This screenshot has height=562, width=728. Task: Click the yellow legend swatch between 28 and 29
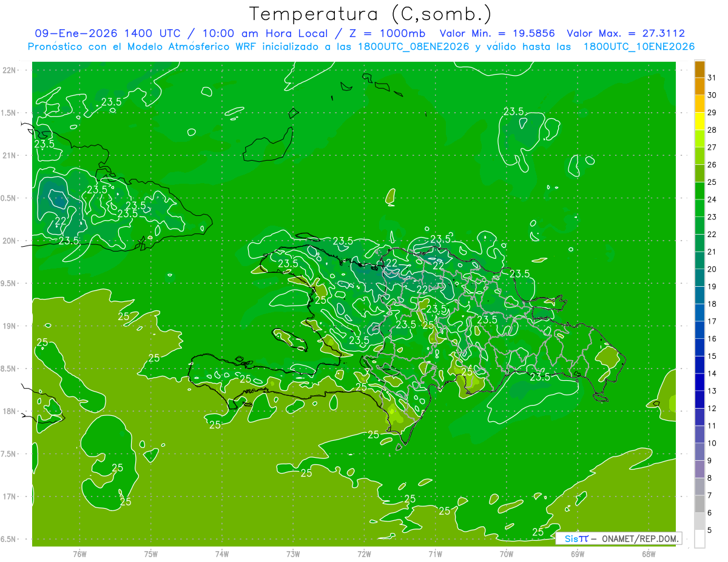pos(699,121)
